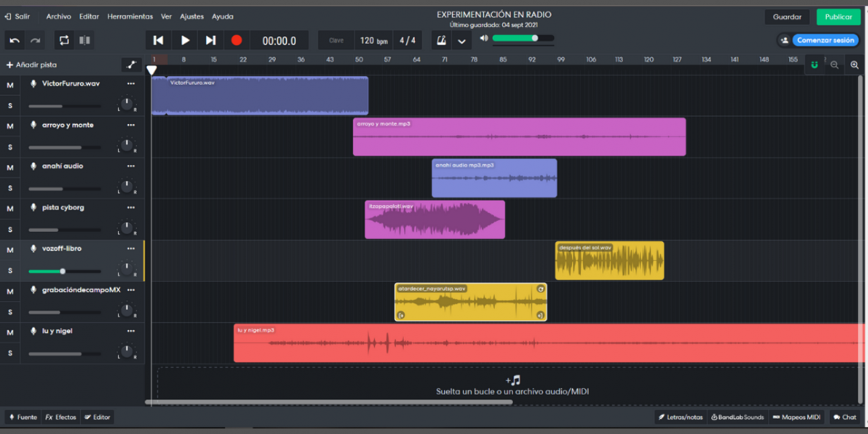The image size is (868, 434).
Task: Click the 120 bpm tempo field
Action: click(374, 40)
